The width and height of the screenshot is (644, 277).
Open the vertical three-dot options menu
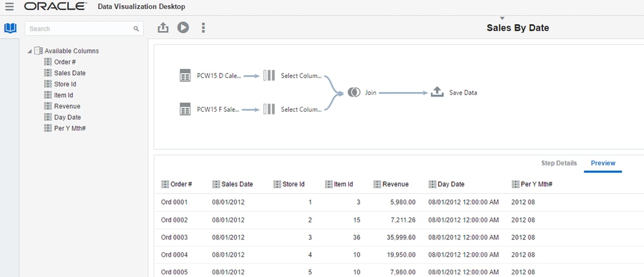point(203,27)
